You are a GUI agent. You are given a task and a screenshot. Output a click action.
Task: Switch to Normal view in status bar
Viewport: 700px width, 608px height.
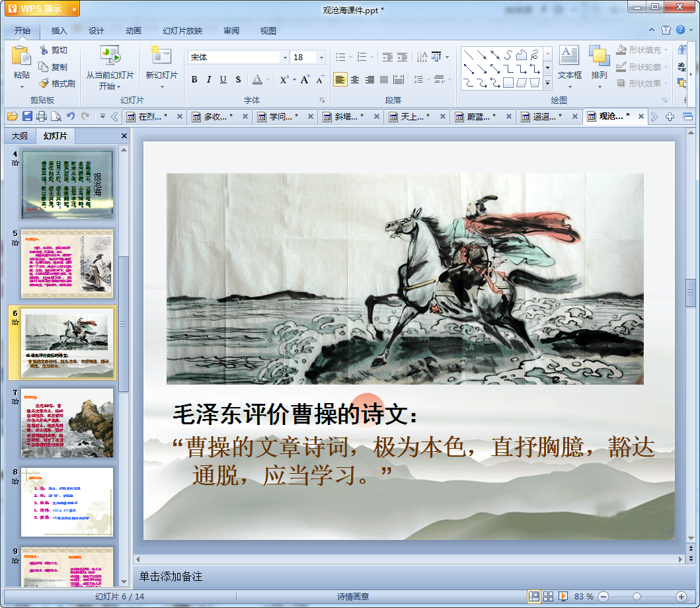[x=533, y=596]
